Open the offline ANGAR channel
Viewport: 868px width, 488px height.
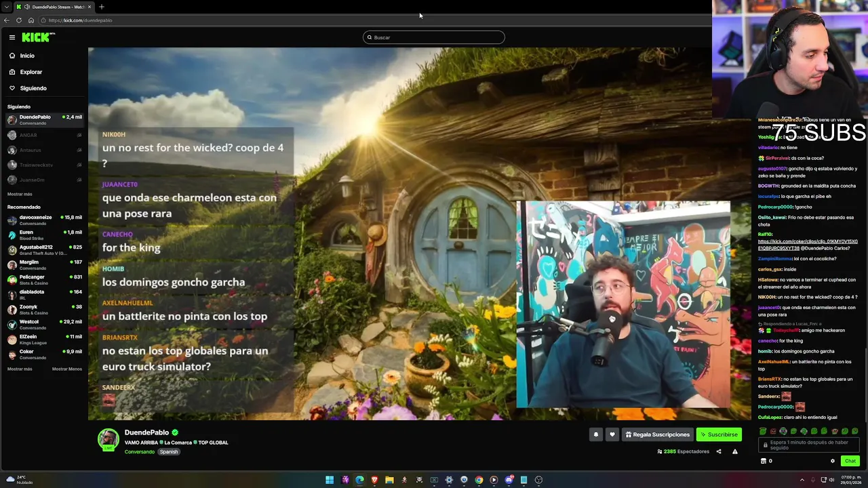(44, 135)
